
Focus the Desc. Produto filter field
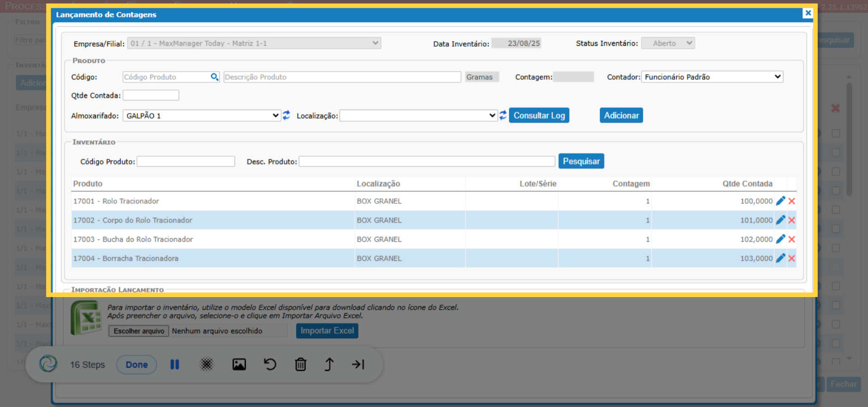(x=427, y=161)
